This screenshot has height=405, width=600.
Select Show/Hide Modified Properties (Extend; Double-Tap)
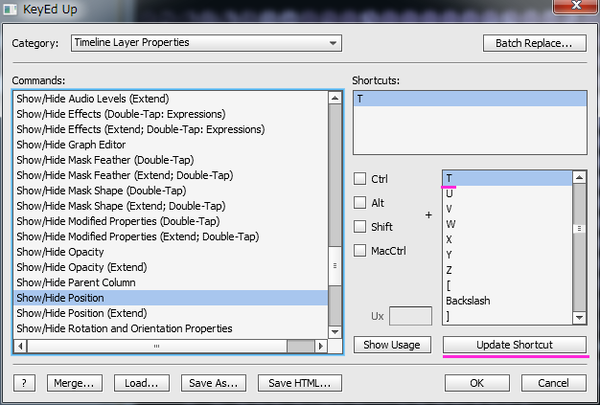[171, 237]
